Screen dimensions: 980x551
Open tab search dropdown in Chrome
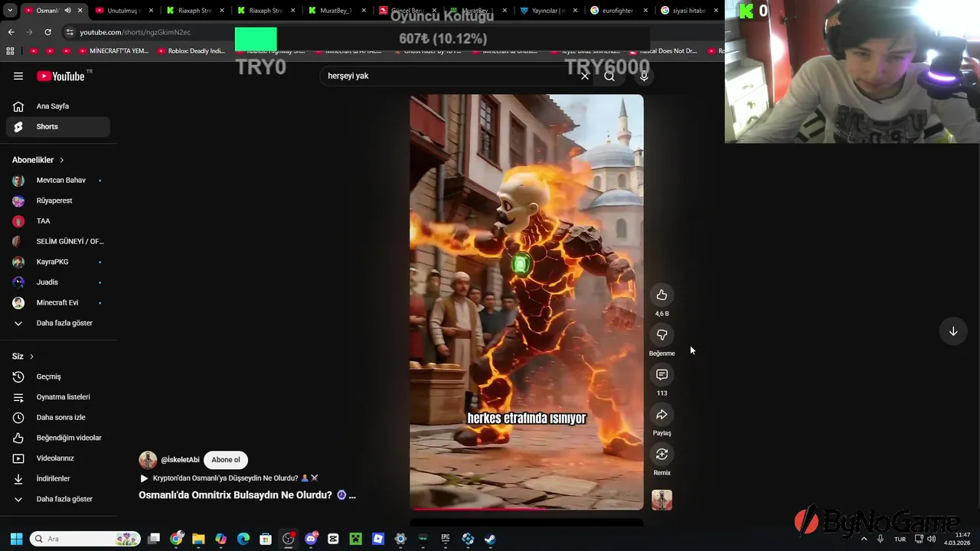click(9, 11)
